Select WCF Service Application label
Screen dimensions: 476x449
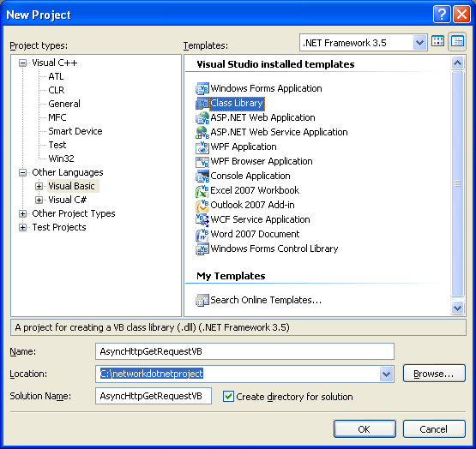click(260, 219)
